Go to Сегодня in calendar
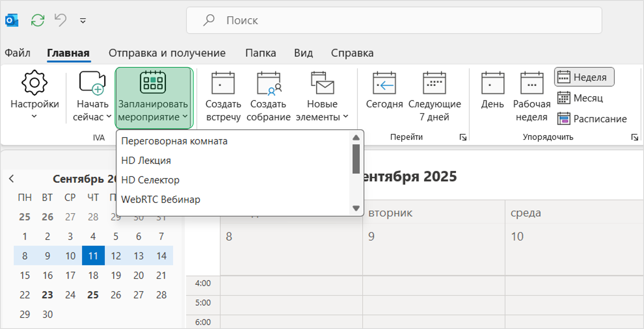The height and width of the screenshot is (329, 644). click(384, 84)
